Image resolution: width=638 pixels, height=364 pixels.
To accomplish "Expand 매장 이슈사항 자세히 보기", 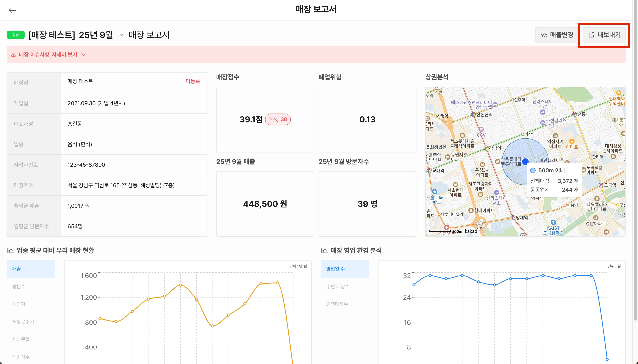I will [64, 54].
